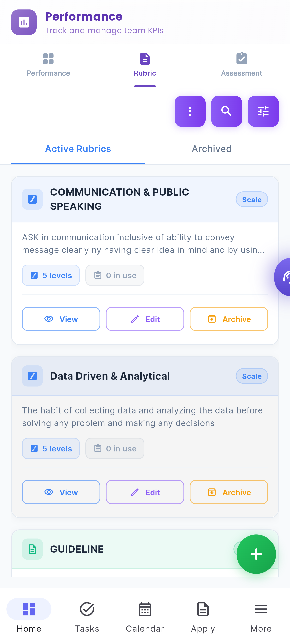
Task: View the Communication & Public Speaking rubric
Action: 61,319
